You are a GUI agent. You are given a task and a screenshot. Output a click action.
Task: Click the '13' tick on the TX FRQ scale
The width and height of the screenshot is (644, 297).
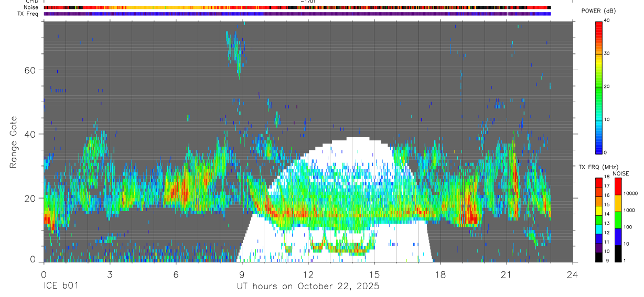click(x=607, y=224)
